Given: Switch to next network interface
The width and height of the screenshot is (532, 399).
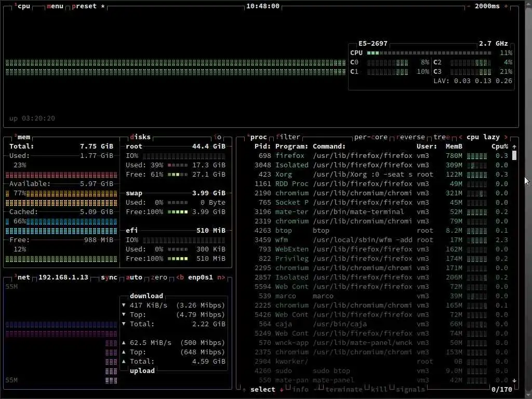Looking at the screenshot, I should click(221, 277).
